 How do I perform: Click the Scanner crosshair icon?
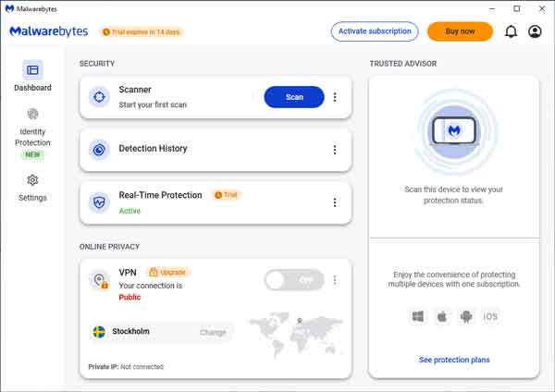tap(99, 96)
